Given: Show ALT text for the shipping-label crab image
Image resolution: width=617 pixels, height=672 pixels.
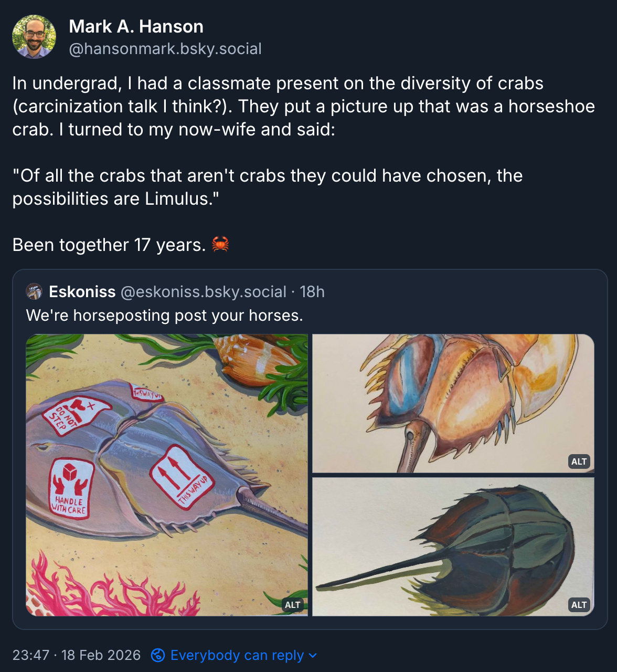Looking at the screenshot, I should [x=292, y=605].
